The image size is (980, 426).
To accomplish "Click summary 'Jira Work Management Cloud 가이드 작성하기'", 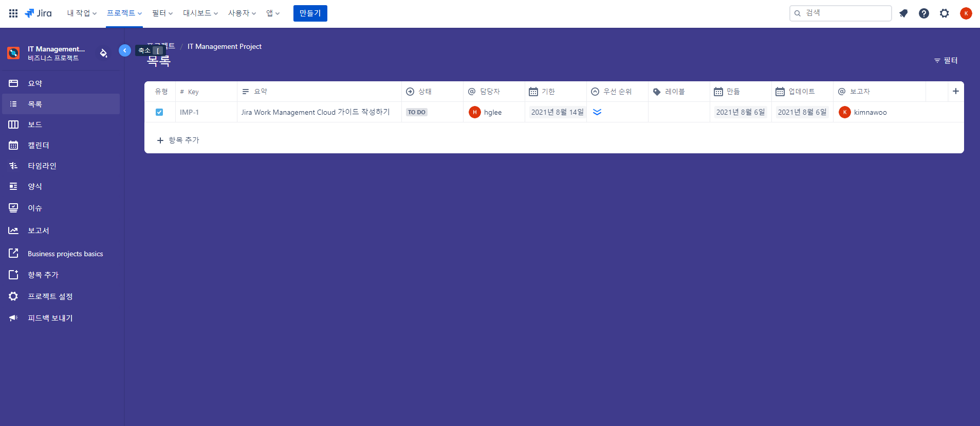I will tap(316, 112).
